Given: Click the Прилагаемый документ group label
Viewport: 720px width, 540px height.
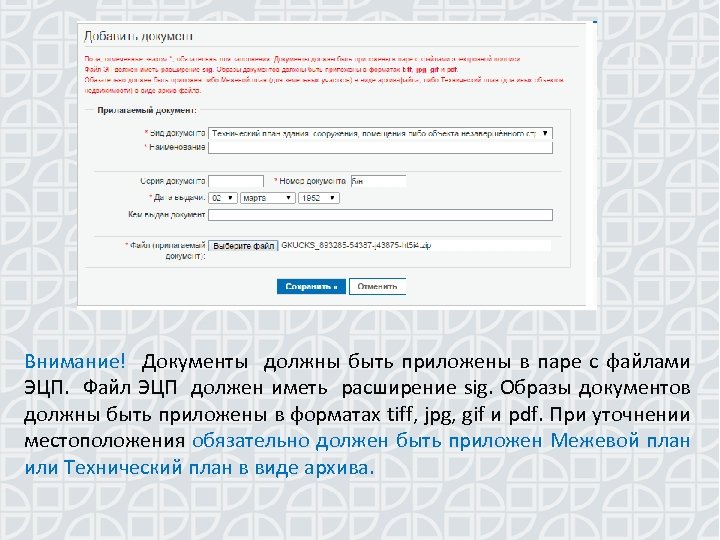Looking at the screenshot, I should coord(147,111).
